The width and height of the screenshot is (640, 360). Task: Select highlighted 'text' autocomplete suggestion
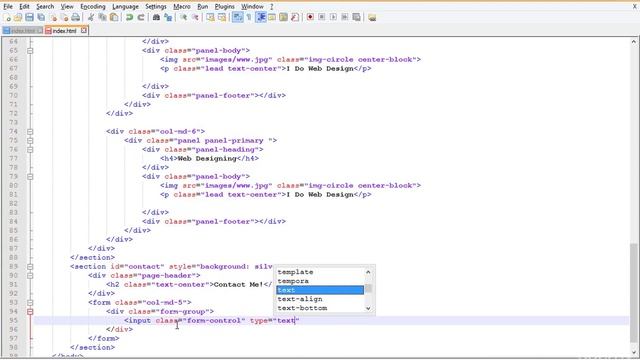tap(320, 290)
